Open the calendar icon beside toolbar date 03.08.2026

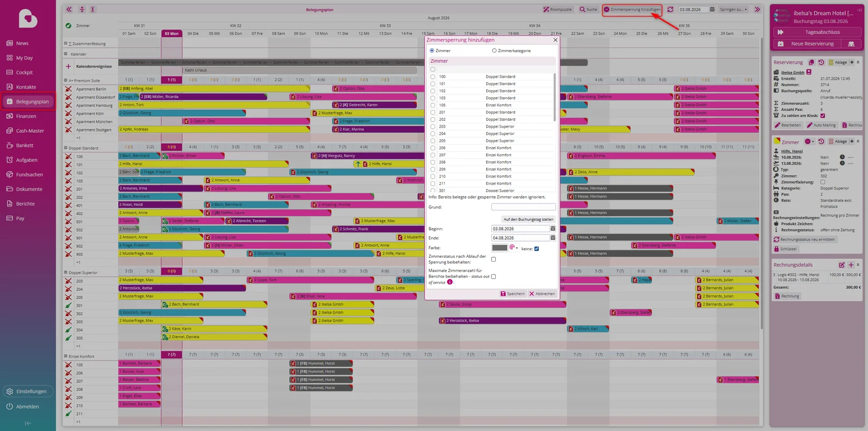712,9
